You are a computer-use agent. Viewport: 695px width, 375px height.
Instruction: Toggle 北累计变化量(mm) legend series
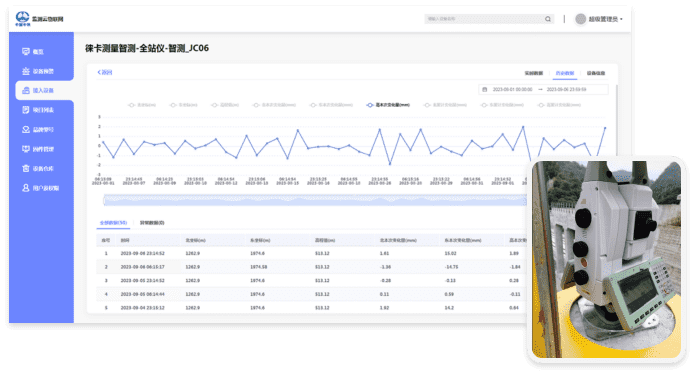[x=445, y=105]
